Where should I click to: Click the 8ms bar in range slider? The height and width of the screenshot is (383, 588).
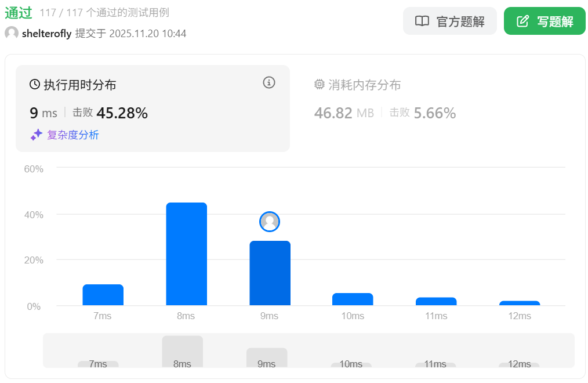(x=182, y=351)
